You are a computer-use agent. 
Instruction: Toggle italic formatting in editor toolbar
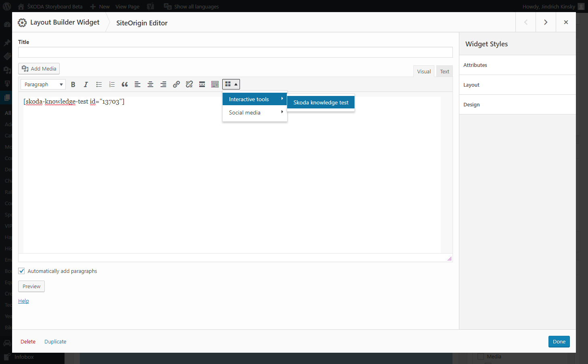85,84
